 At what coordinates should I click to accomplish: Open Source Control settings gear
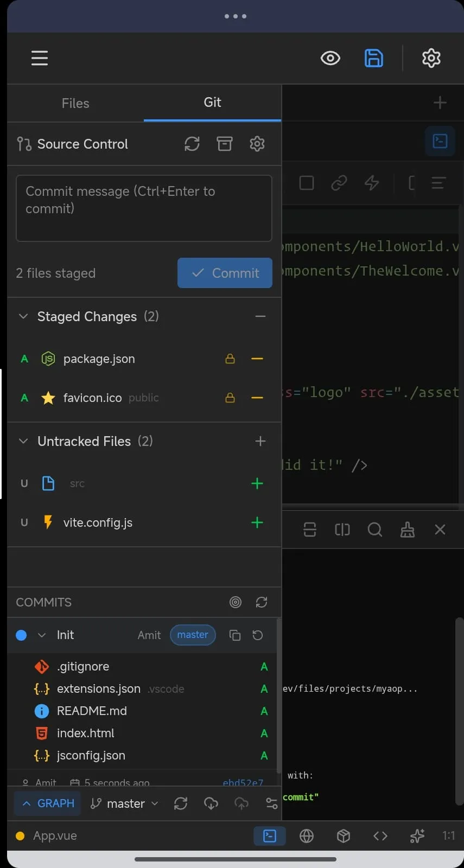(x=257, y=144)
